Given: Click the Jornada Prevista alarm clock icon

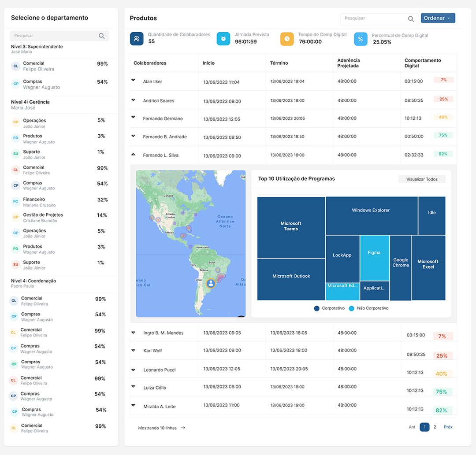Looking at the screenshot, I should pos(223,39).
